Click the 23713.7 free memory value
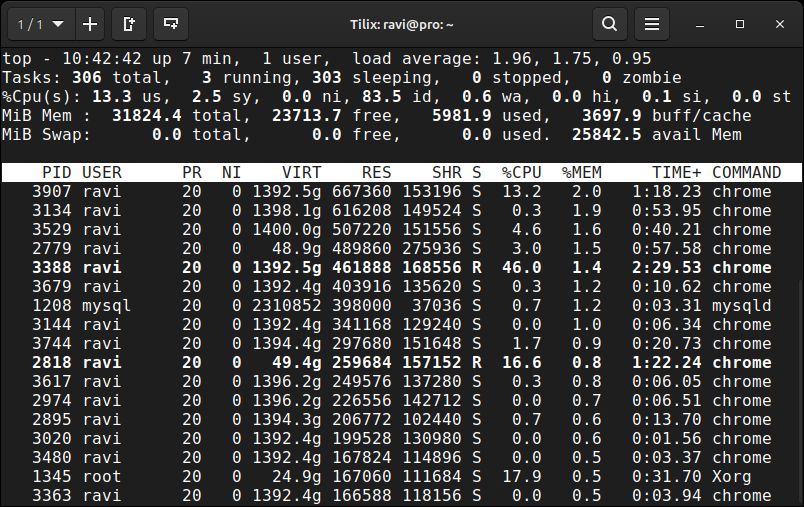804x507 pixels. click(x=307, y=115)
